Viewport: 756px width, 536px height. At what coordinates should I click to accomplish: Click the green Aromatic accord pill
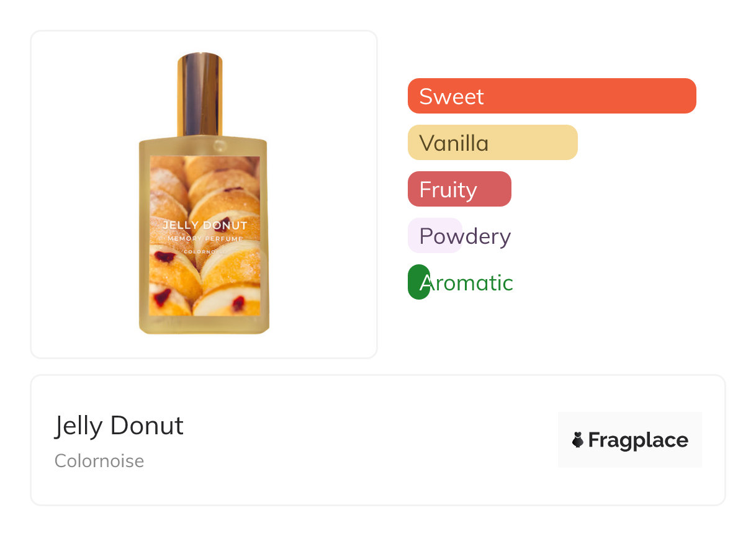coord(418,282)
